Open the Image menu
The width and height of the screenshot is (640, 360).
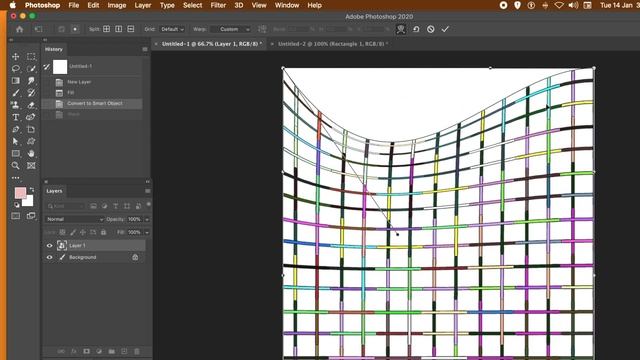[x=116, y=5]
